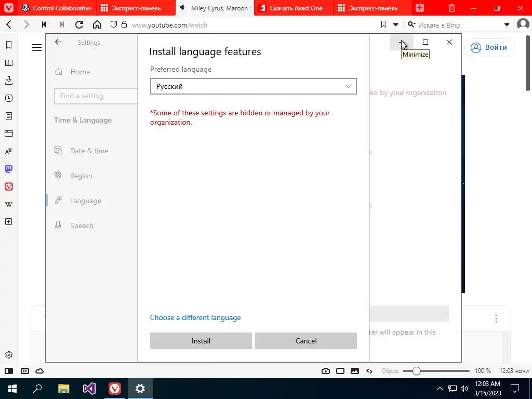532x399 pixels.
Task: Open the Vivaldi web panel
Action: coord(9,187)
